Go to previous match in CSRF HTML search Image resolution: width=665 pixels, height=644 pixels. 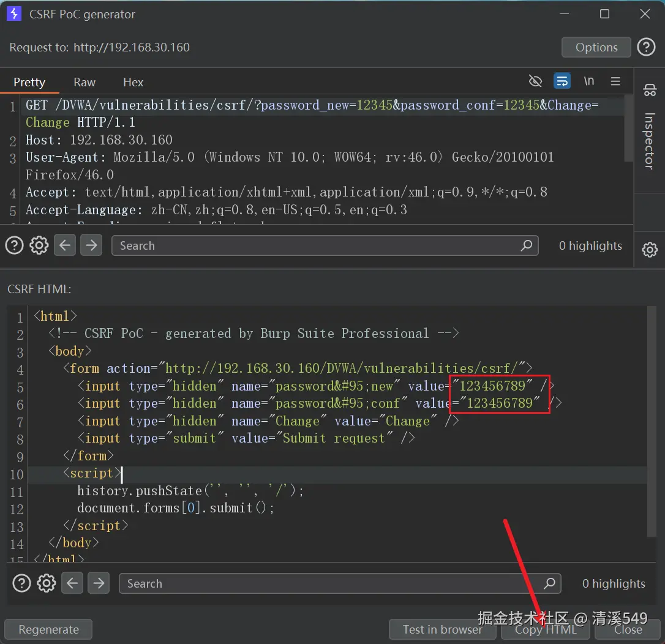point(72,583)
